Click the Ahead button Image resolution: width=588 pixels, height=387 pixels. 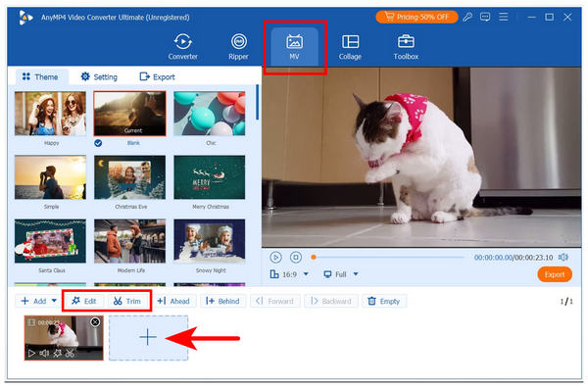pos(173,301)
